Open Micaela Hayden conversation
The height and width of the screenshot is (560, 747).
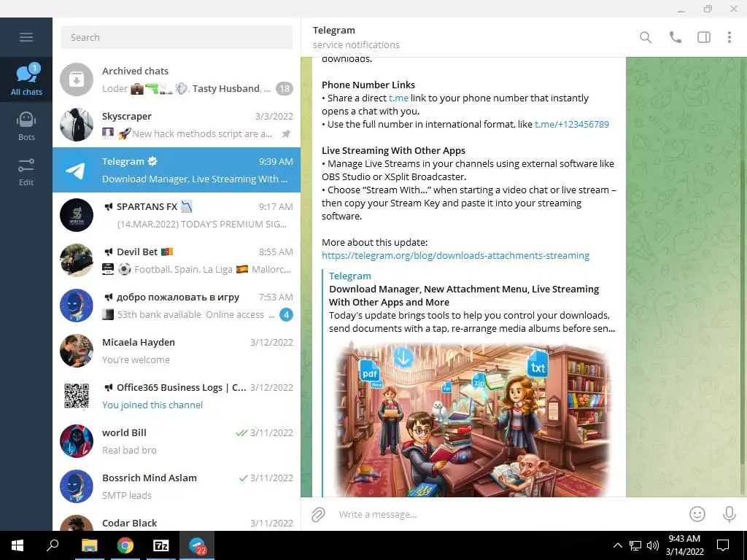pyautogui.click(x=177, y=351)
